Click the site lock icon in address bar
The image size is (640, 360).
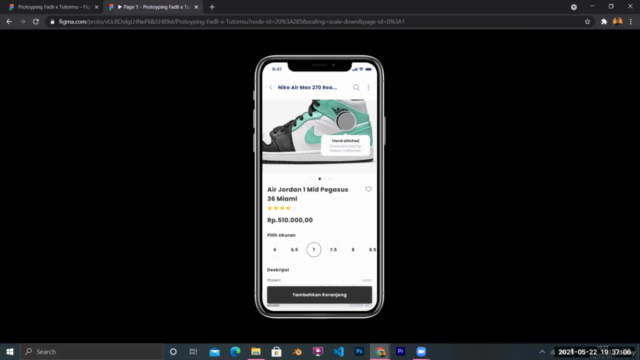tap(52, 22)
